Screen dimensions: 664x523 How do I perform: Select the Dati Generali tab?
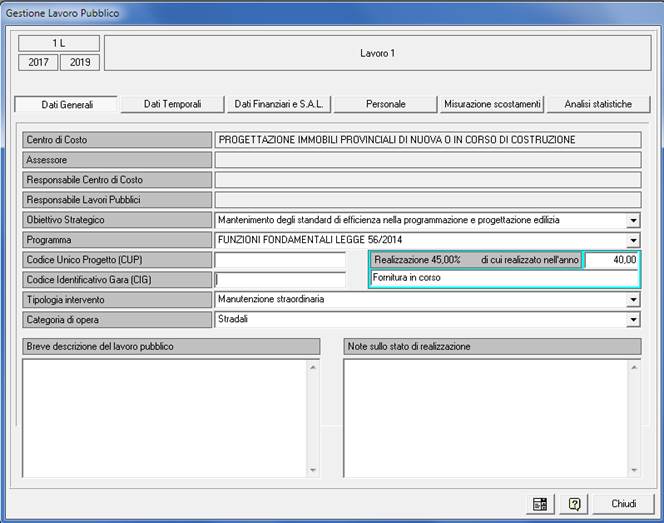[66, 104]
